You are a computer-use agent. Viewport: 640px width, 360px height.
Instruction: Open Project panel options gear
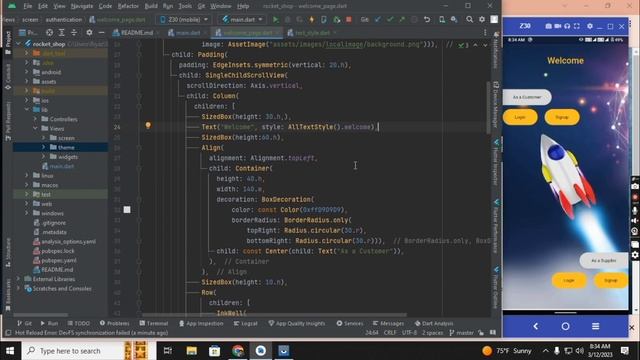(89, 32)
